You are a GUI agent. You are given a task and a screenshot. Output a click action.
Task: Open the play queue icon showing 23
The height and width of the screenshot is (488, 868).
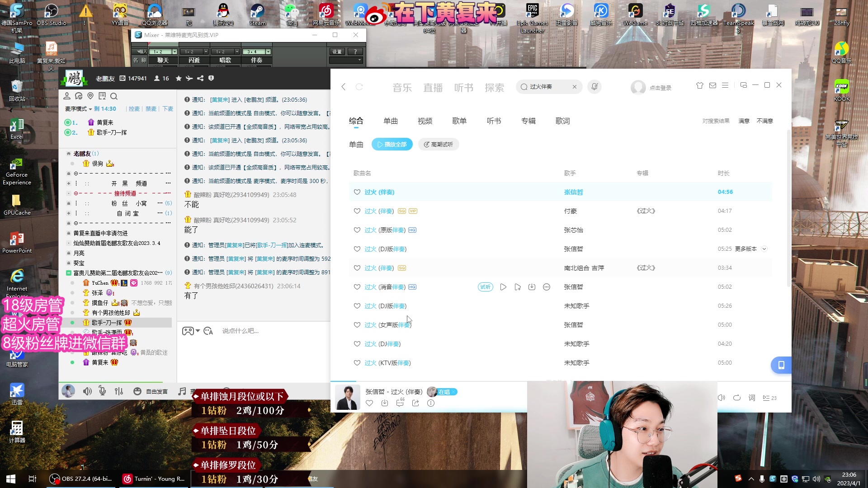[x=769, y=398]
